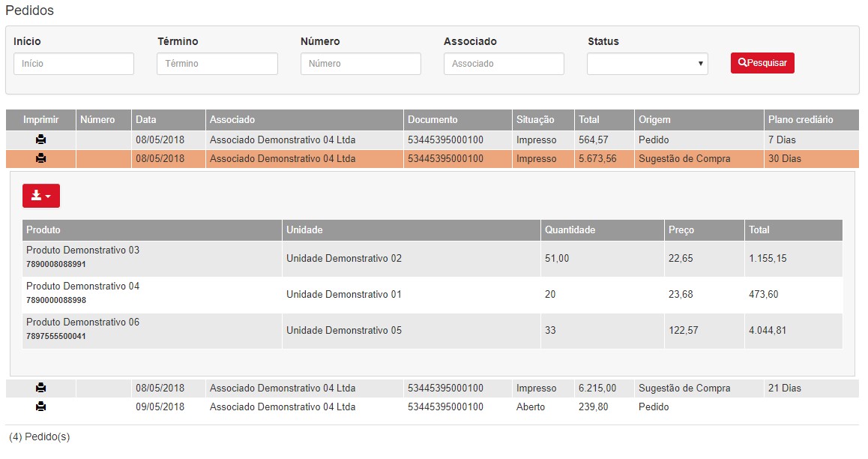
Task: Click the Pesquisar search button
Action: click(762, 62)
